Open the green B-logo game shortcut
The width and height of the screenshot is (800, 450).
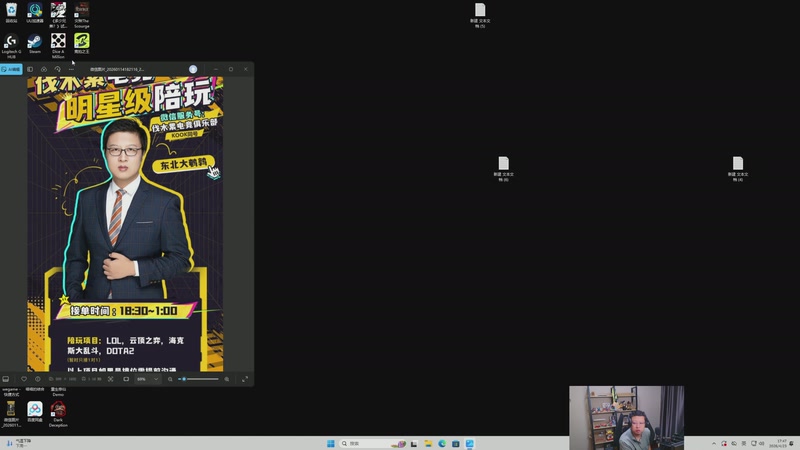[82, 44]
